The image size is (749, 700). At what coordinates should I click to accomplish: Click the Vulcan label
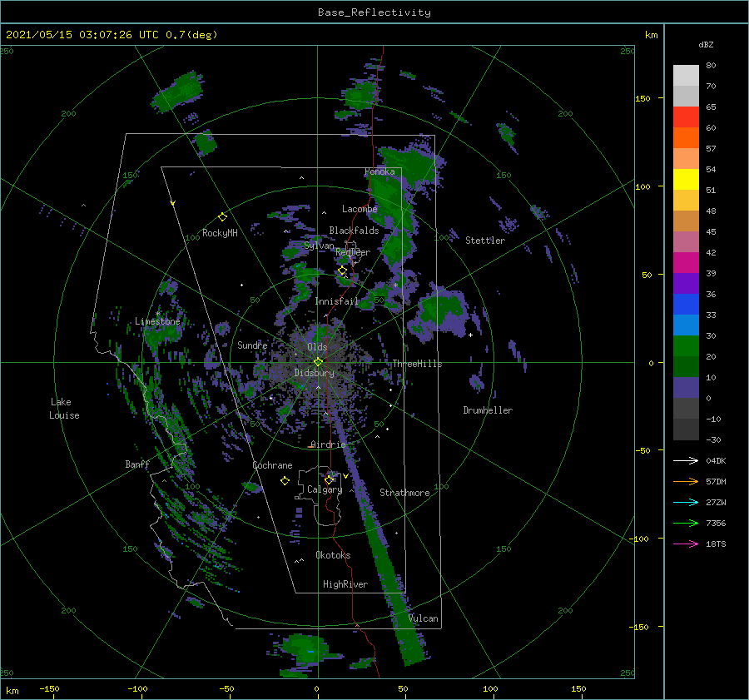(424, 618)
